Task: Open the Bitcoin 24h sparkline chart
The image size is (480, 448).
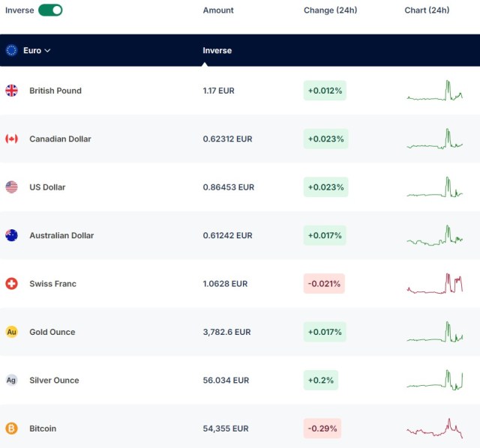Action: pos(435,429)
